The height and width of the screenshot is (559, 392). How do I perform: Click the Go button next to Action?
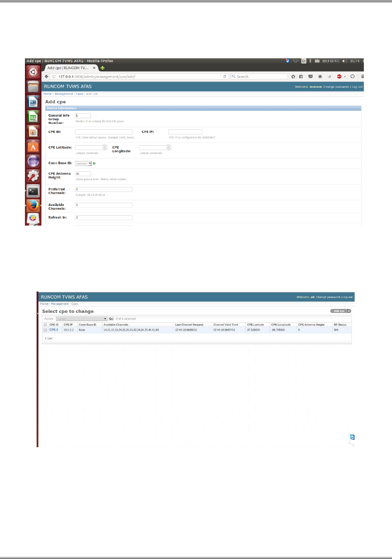point(111,319)
